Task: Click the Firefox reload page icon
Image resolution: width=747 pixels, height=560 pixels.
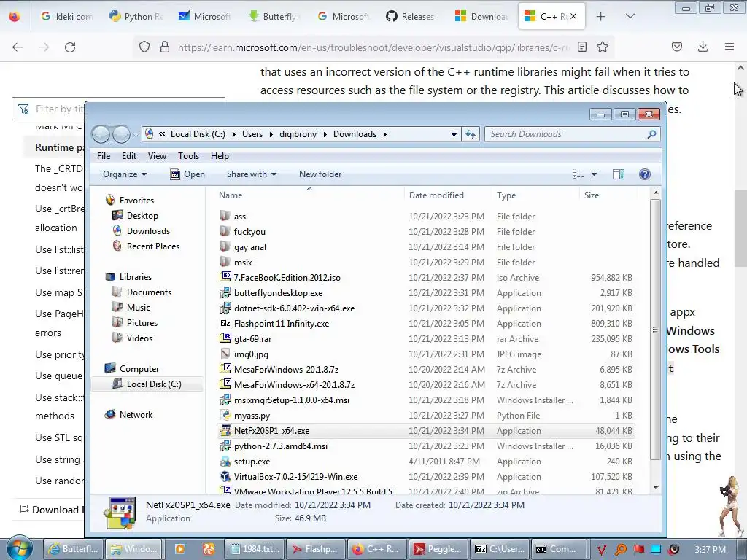Action: point(70,47)
